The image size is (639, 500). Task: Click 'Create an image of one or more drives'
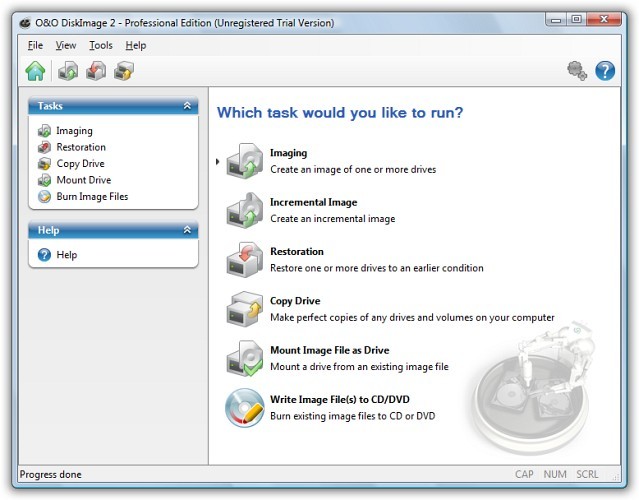[353, 170]
